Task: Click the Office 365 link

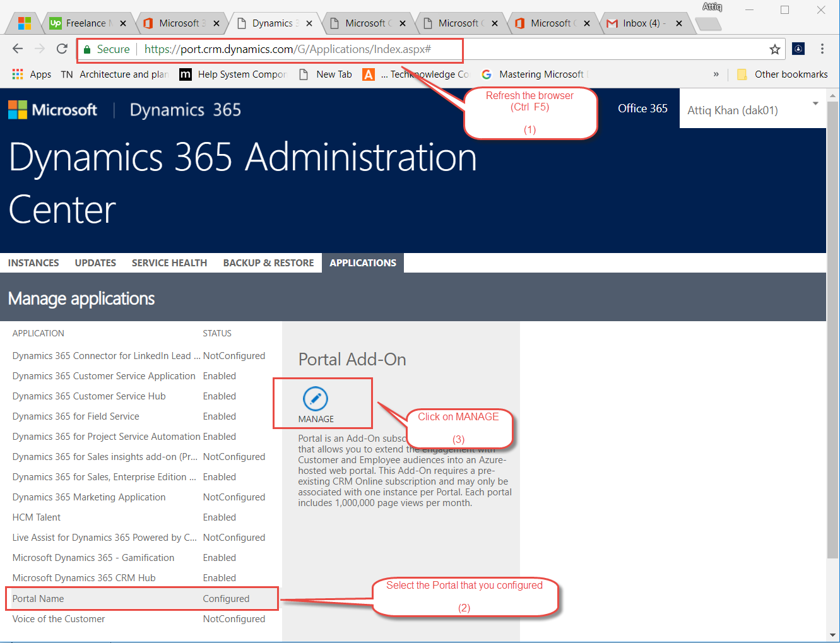Action: 642,109
